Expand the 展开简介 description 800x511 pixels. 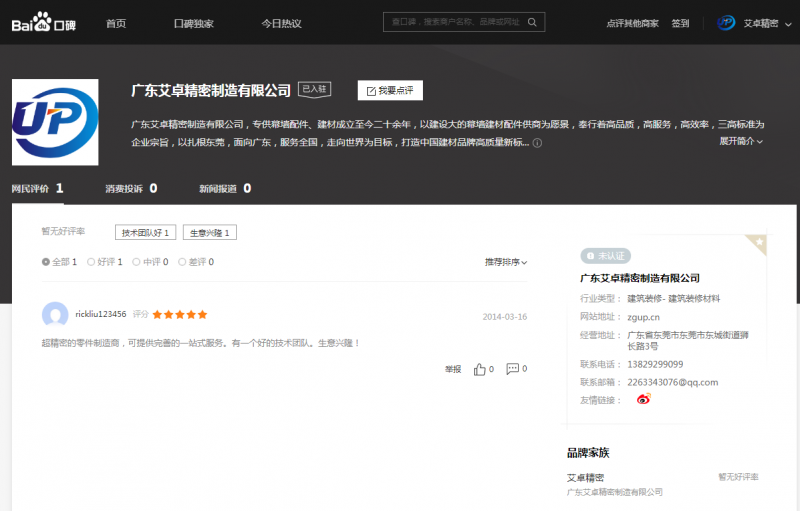[741, 141]
